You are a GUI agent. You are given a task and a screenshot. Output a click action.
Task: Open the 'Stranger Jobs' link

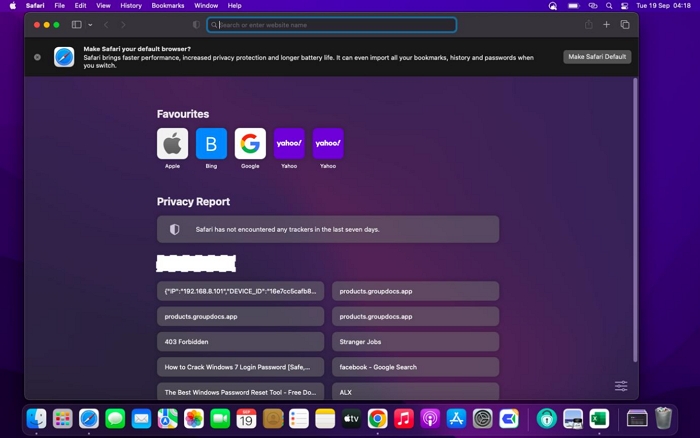click(415, 342)
